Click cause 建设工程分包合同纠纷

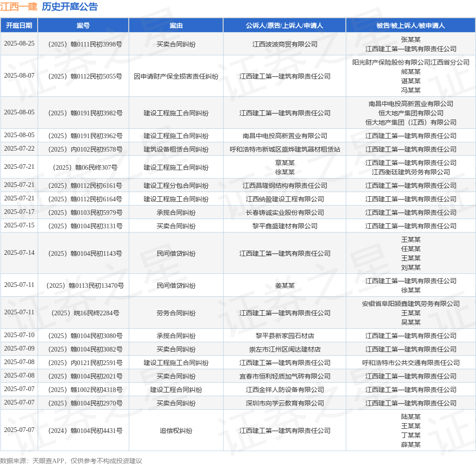(x=176, y=186)
